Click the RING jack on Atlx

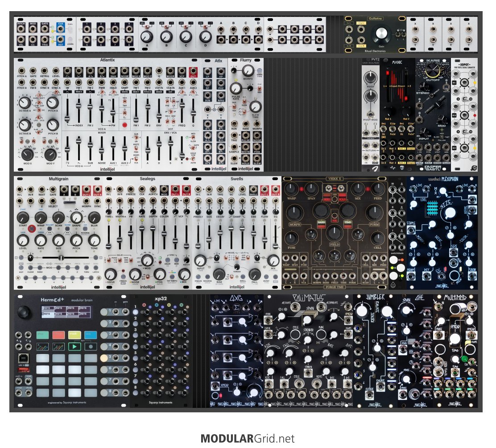coord(221,95)
